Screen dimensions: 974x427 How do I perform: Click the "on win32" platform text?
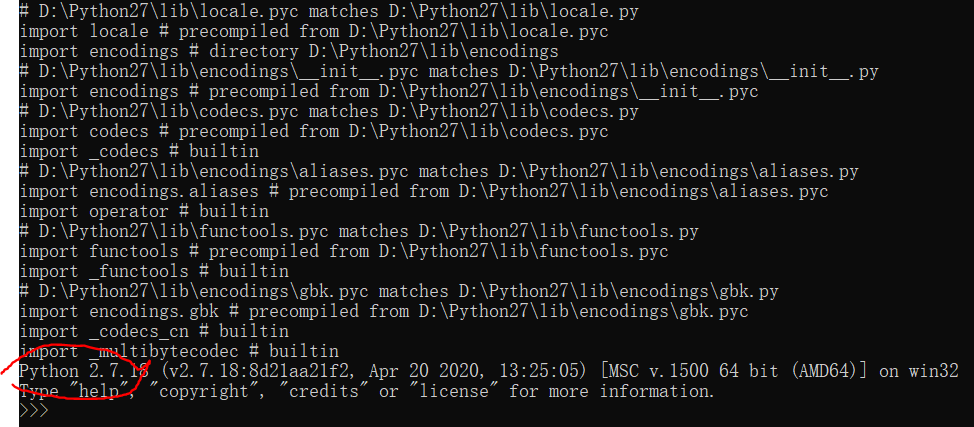(919, 371)
